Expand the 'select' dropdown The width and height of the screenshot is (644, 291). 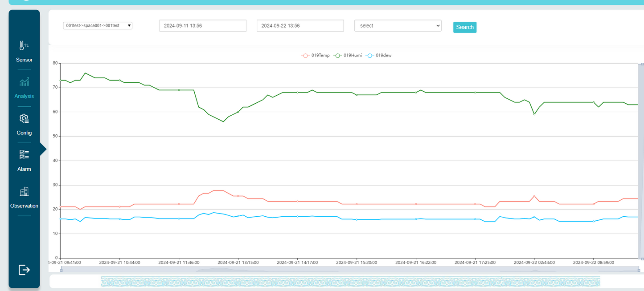tap(398, 26)
